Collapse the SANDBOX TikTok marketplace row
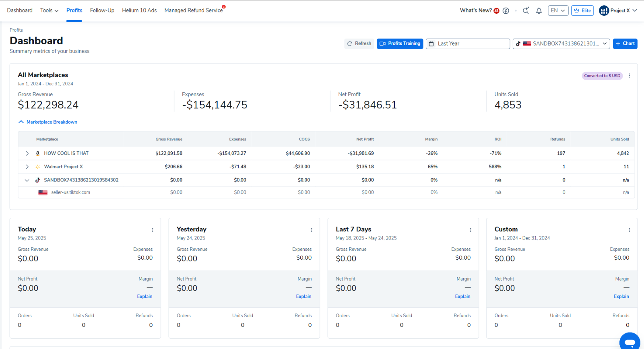Viewport: 644px width, 349px height. [x=27, y=180]
